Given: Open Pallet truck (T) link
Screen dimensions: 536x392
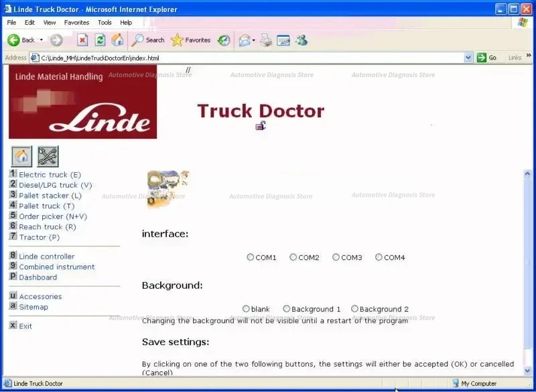Looking at the screenshot, I should (46, 206).
